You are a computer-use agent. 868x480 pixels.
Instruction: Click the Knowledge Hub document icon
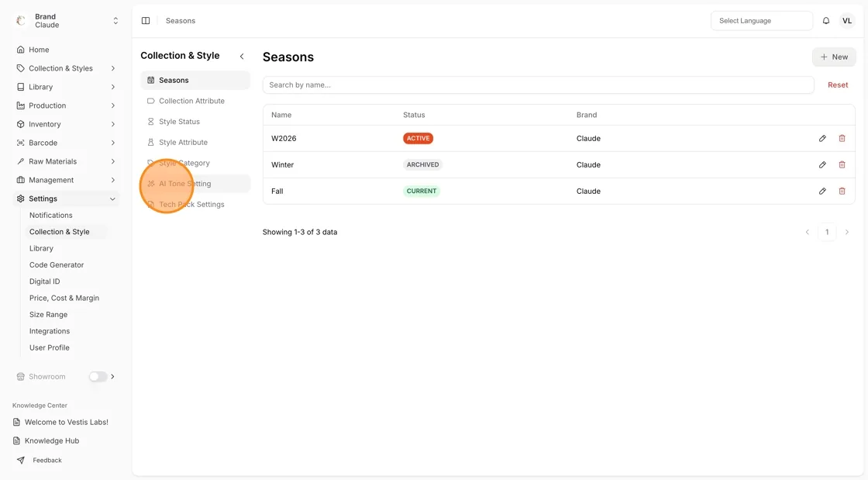pos(16,440)
